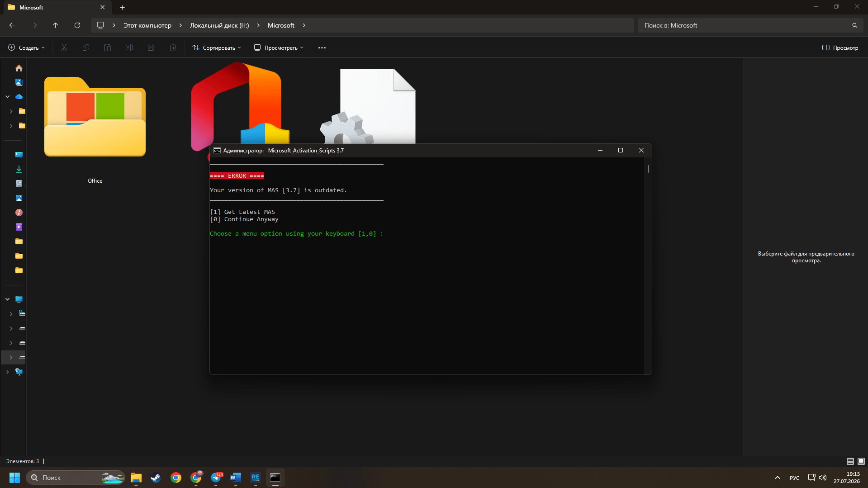Click the File Explorer taskbar icon
Screen dimensions: 868x488
[x=136, y=478]
